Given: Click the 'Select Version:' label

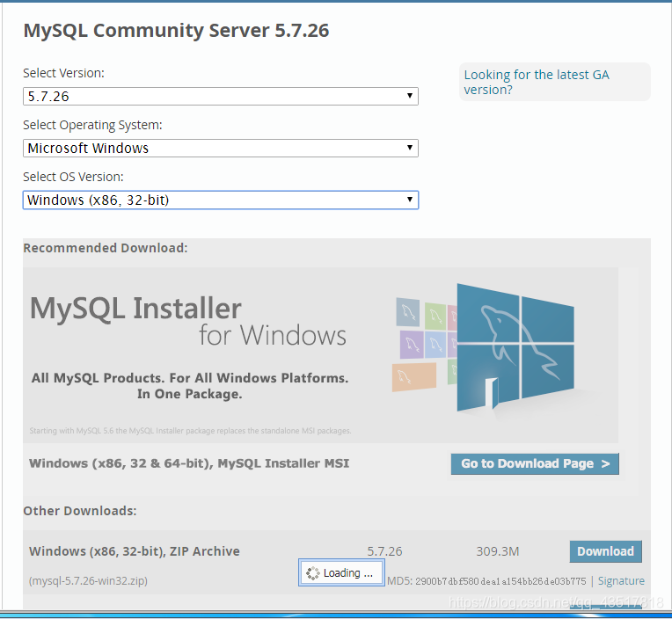Looking at the screenshot, I should [x=63, y=73].
